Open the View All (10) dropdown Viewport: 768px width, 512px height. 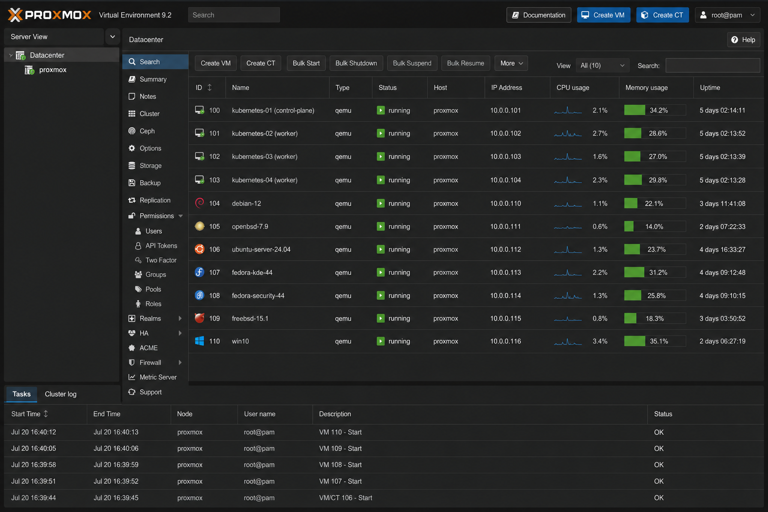click(x=602, y=66)
